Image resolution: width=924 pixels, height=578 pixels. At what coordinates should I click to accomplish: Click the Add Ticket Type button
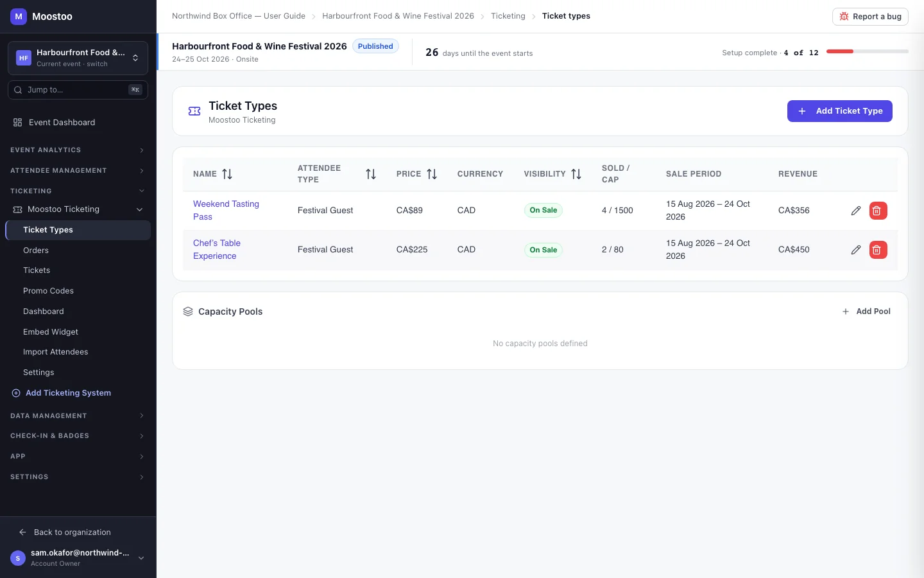[x=839, y=111]
